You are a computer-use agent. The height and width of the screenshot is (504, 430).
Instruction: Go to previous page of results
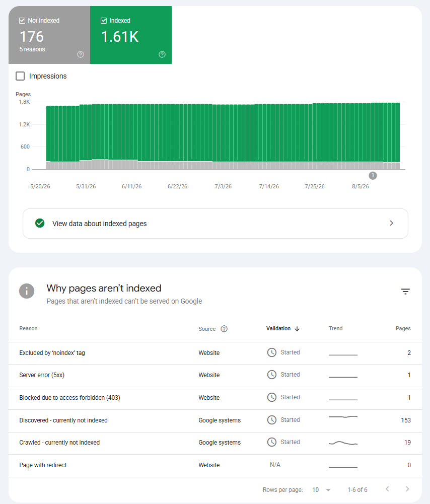[x=387, y=489]
